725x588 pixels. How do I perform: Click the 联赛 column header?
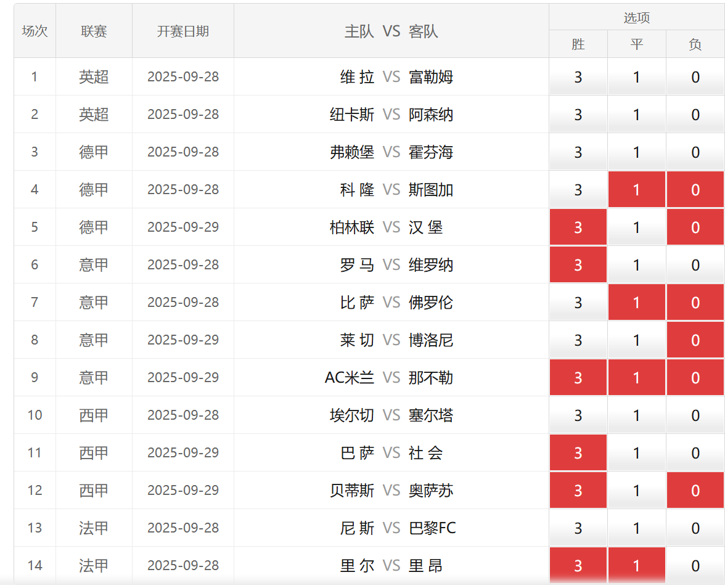tap(94, 31)
